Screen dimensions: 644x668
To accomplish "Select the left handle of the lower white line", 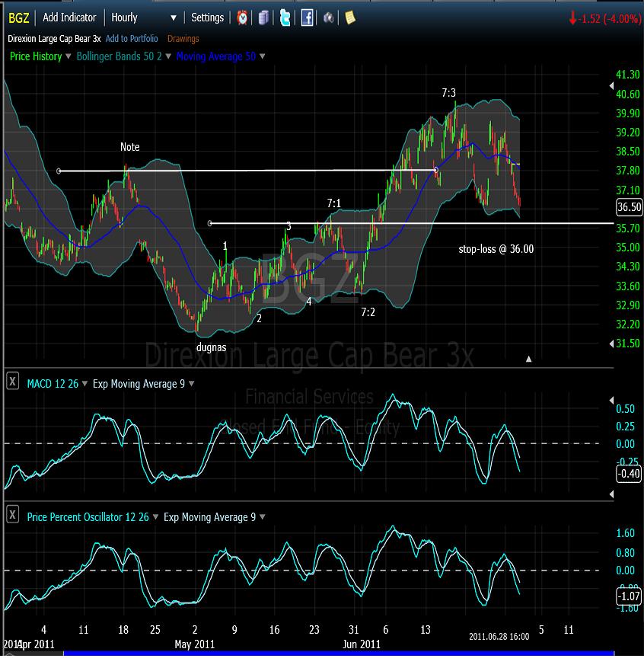I will pyautogui.click(x=210, y=223).
